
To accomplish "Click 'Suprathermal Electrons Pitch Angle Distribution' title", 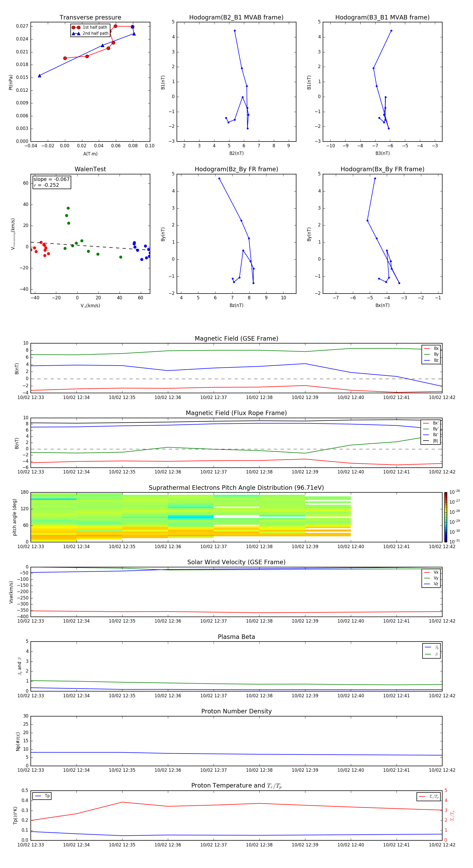I will (236, 488).
